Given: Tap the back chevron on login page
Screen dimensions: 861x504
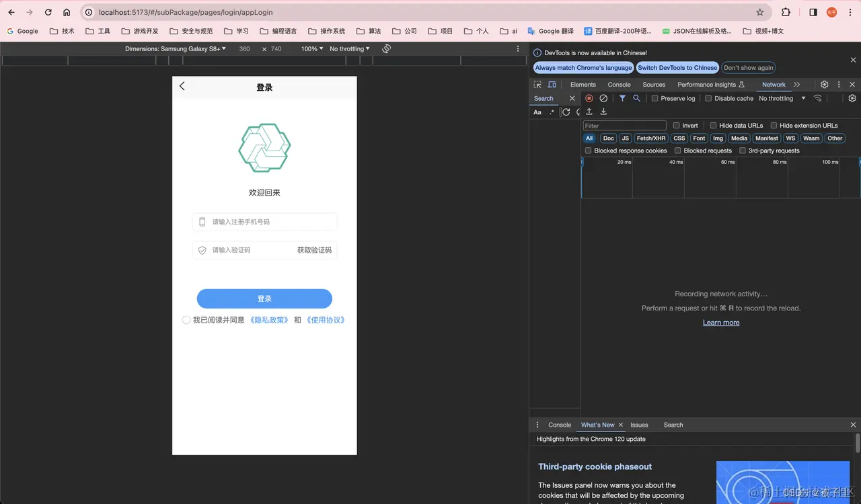Looking at the screenshot, I should [182, 86].
